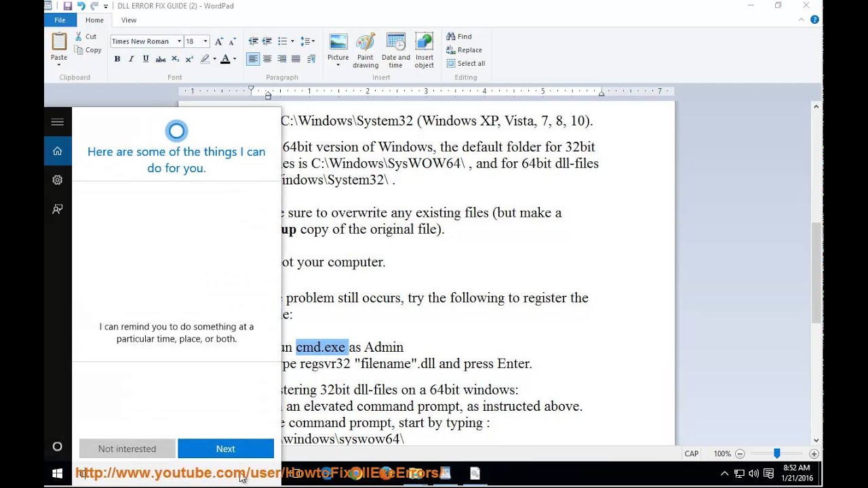The height and width of the screenshot is (488, 868).
Task: Toggle superscript formatting
Action: 189,59
